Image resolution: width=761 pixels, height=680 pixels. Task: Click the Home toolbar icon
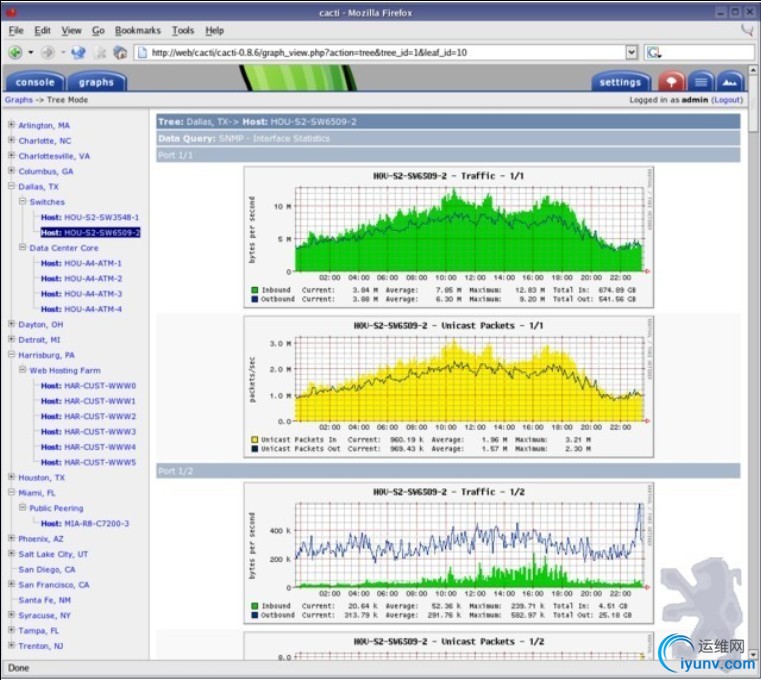120,52
